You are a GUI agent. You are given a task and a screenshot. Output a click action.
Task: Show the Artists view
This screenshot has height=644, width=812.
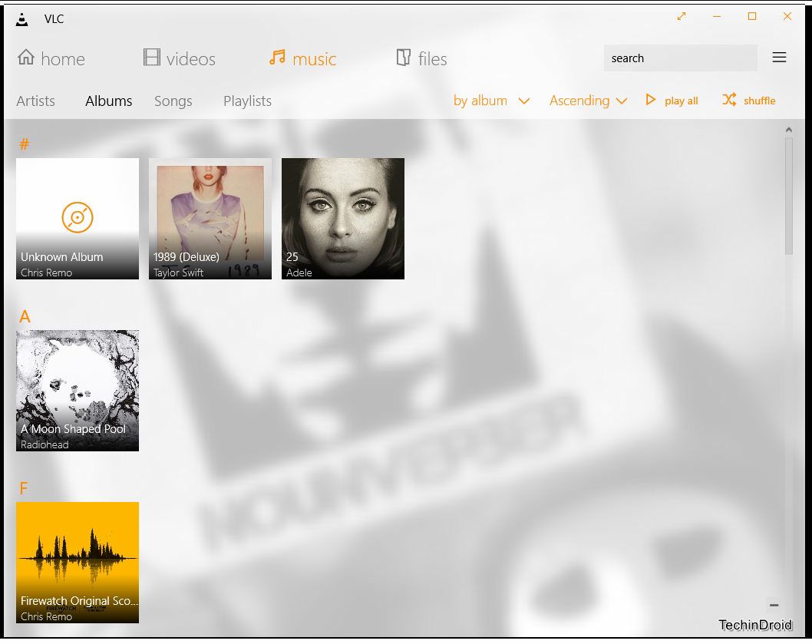click(35, 101)
